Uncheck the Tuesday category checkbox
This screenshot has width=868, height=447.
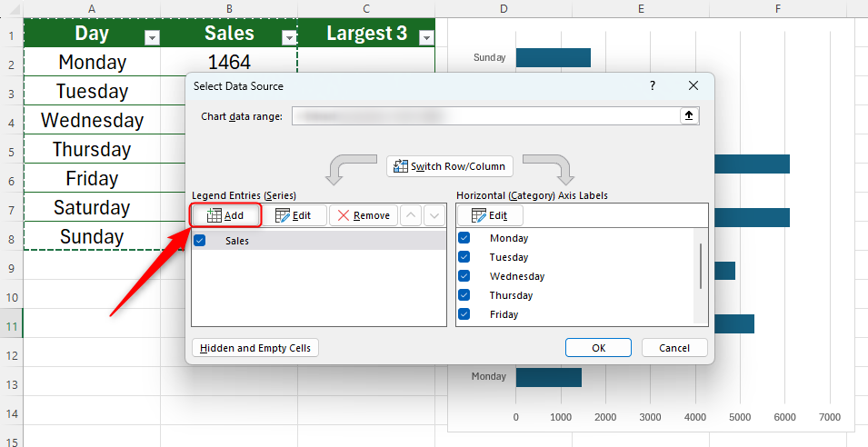[x=464, y=257]
